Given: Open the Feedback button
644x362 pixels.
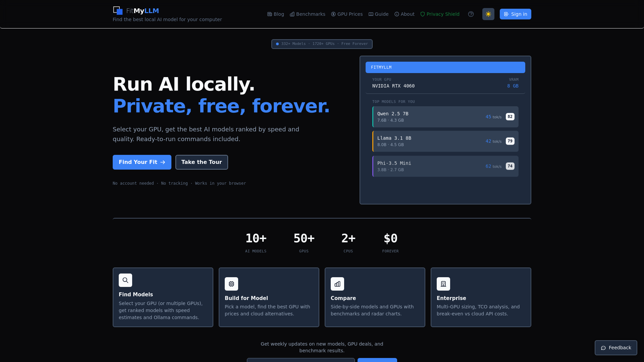Looking at the screenshot, I should [x=616, y=348].
